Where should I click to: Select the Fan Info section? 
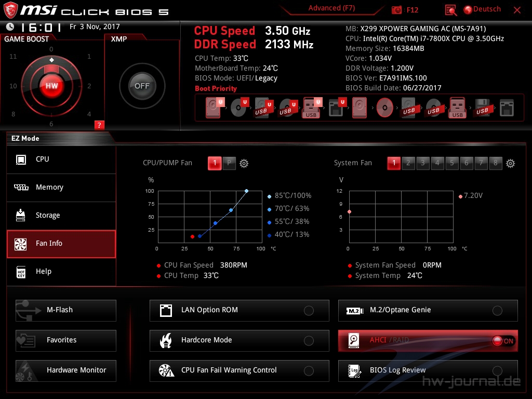coord(61,244)
